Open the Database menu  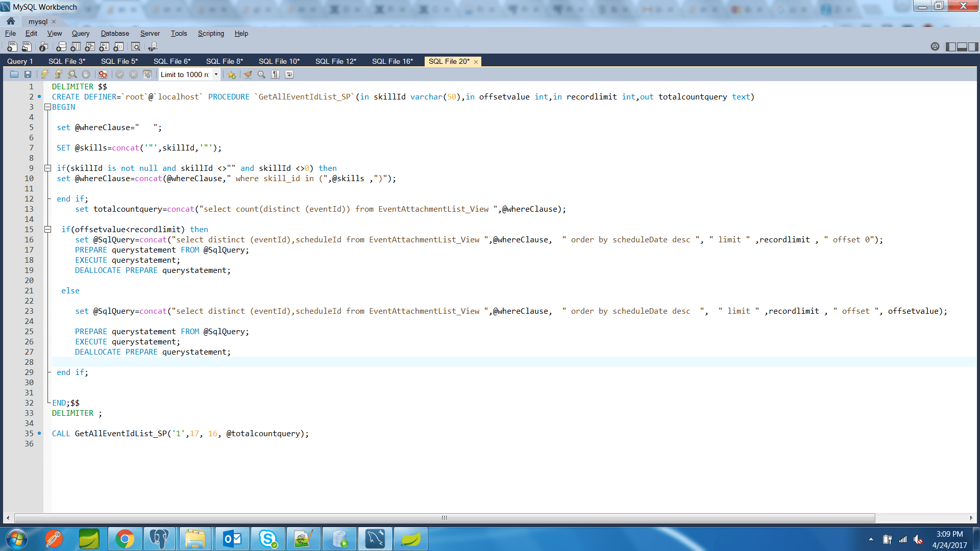[115, 34]
